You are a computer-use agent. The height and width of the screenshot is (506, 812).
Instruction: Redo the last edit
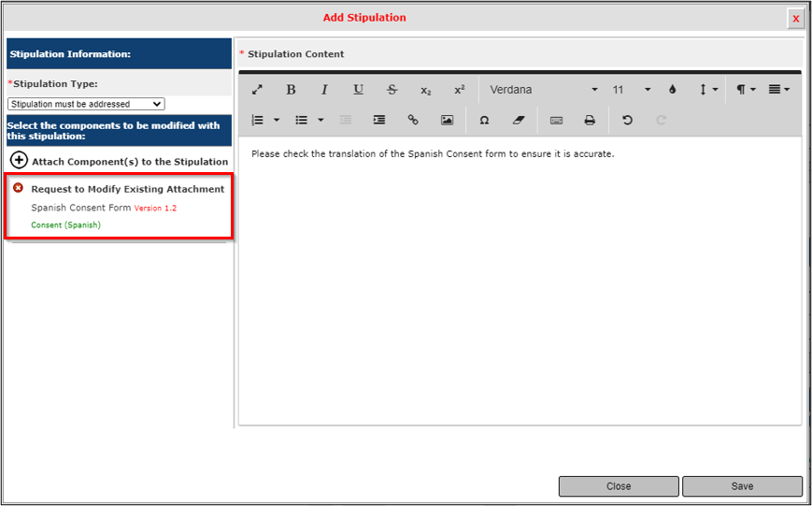tap(661, 121)
